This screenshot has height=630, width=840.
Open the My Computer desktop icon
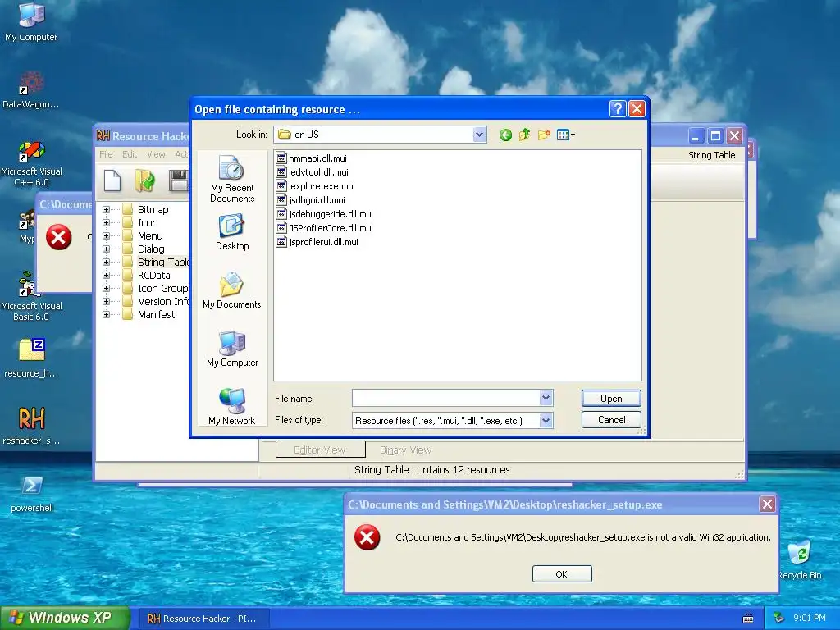coord(31,21)
